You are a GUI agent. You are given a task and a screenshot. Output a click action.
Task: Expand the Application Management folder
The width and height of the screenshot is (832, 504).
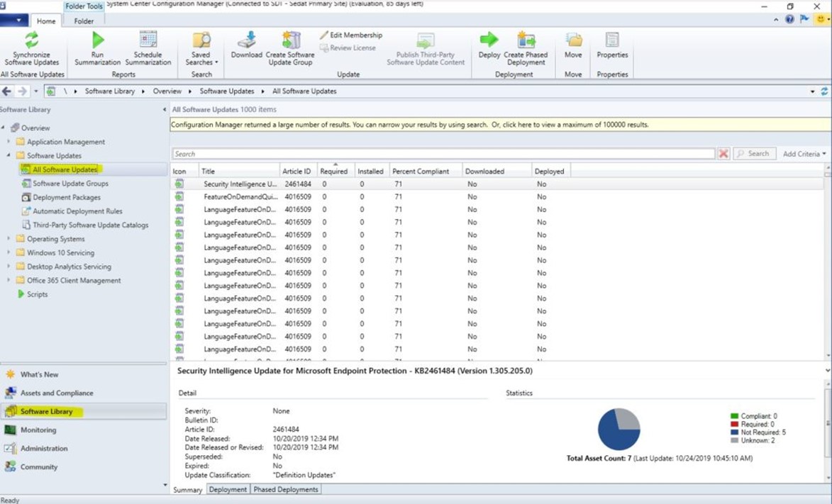pyautogui.click(x=9, y=142)
